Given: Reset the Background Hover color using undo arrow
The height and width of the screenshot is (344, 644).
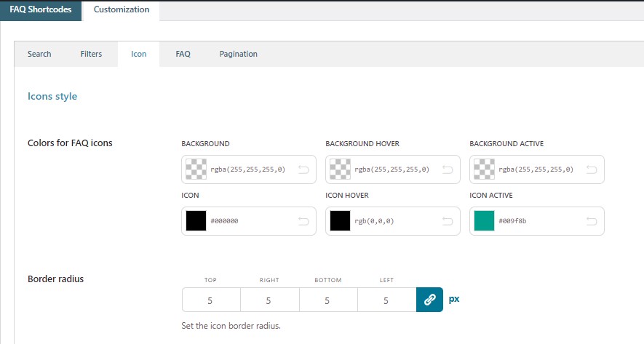Looking at the screenshot, I should coord(448,169).
